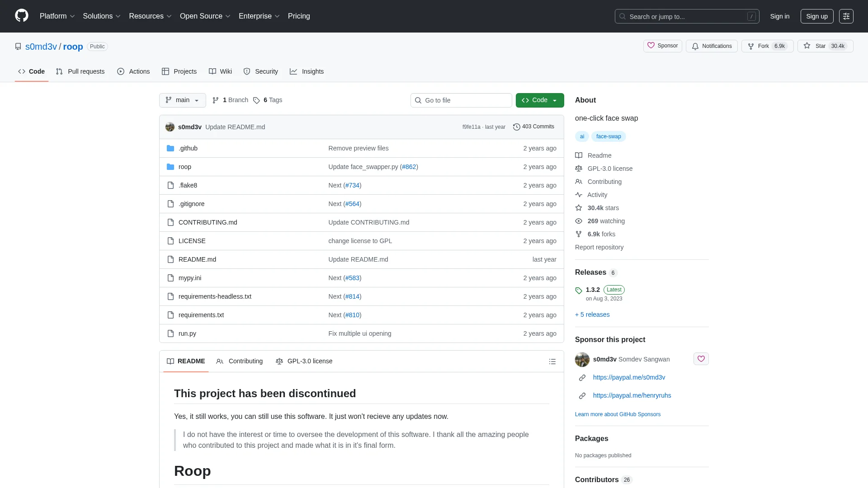Expand the main branch dropdown
The height and width of the screenshot is (488, 868).
pyautogui.click(x=182, y=100)
